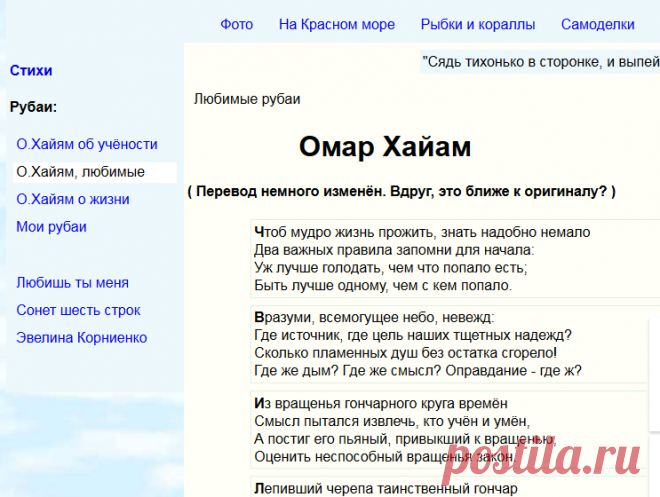The height and width of the screenshot is (497, 660).
Task: Click the Рубаи: sidebar label
Action: [33, 107]
